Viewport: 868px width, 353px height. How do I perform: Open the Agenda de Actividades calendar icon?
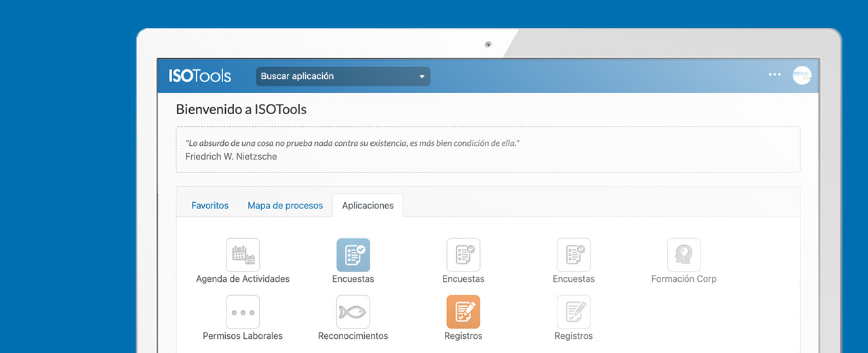[243, 255]
